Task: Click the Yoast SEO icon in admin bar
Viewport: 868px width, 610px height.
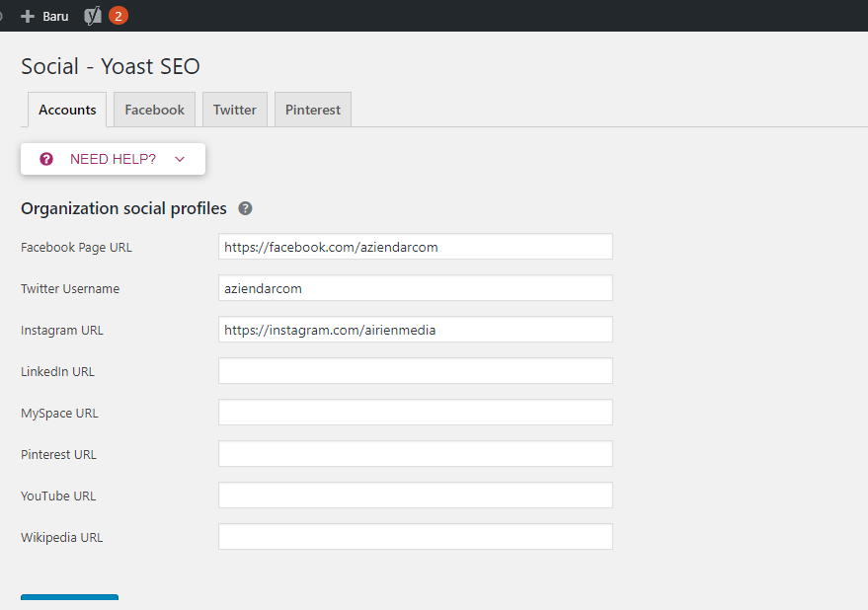Action: click(x=93, y=16)
